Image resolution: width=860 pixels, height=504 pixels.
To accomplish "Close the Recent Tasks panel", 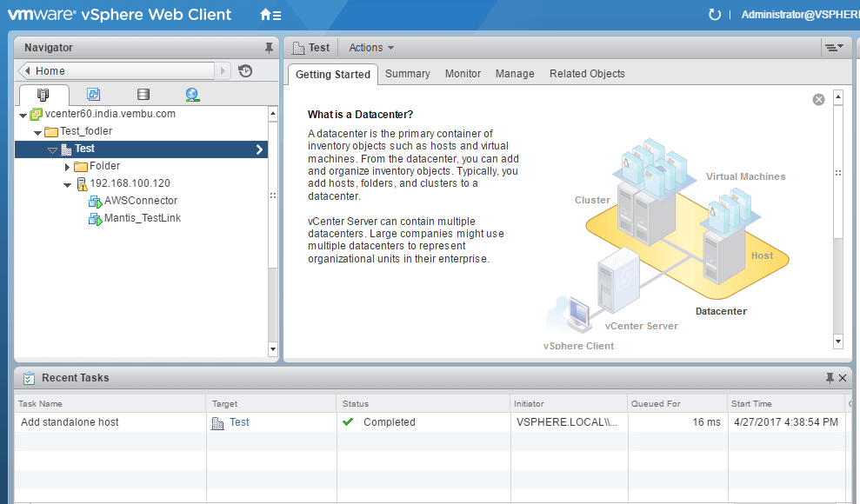I will coord(843,378).
